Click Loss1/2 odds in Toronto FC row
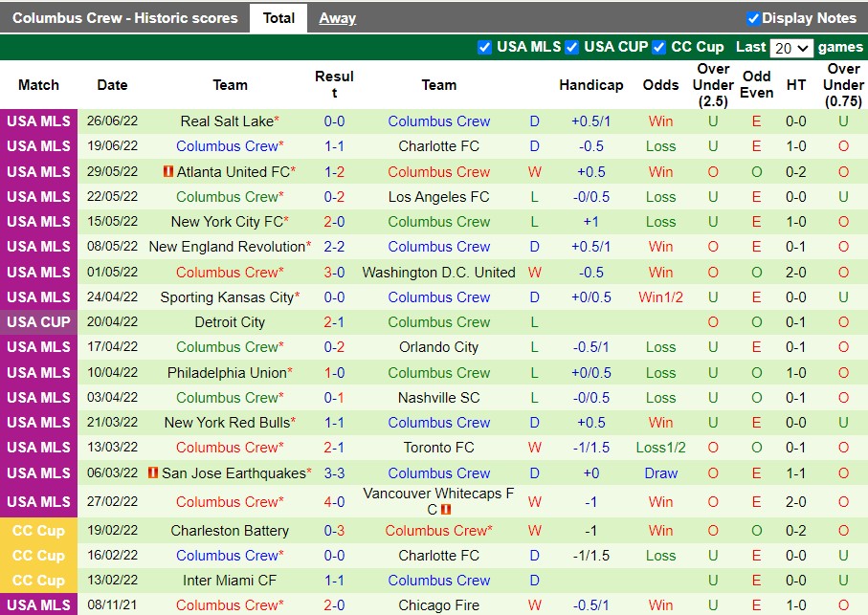The image size is (868, 615). click(660, 448)
